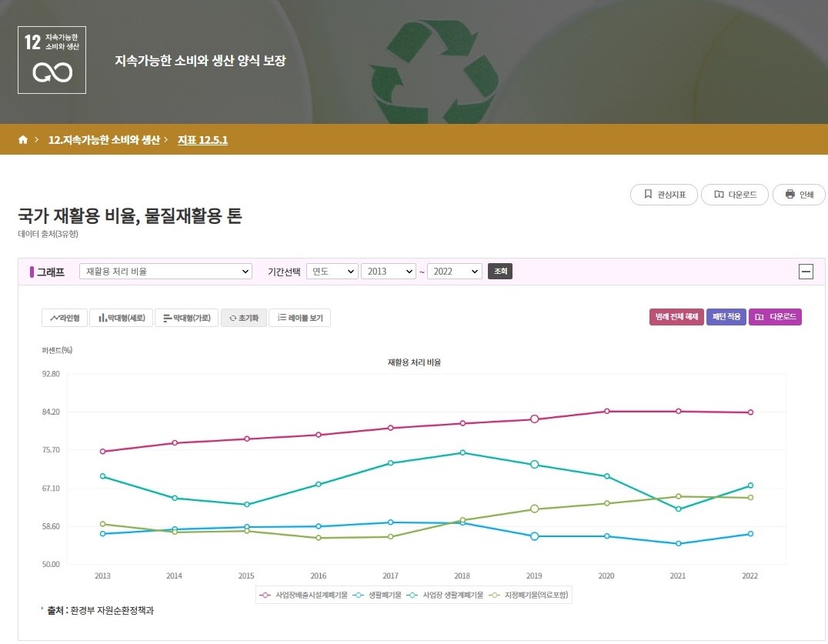
Task: Click the home icon in breadcrumb
Action: coord(23,140)
